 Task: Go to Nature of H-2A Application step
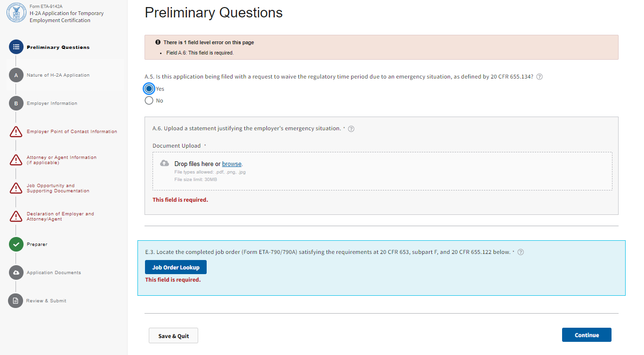point(58,75)
